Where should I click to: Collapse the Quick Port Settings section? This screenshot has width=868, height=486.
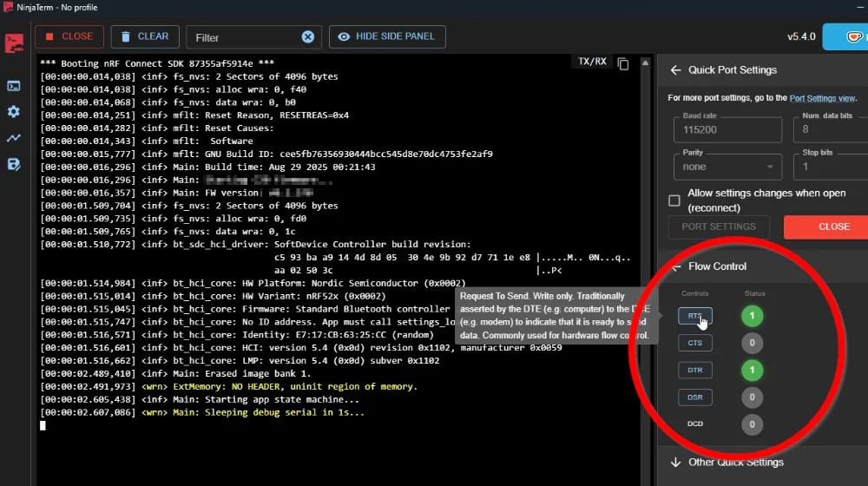tap(675, 69)
